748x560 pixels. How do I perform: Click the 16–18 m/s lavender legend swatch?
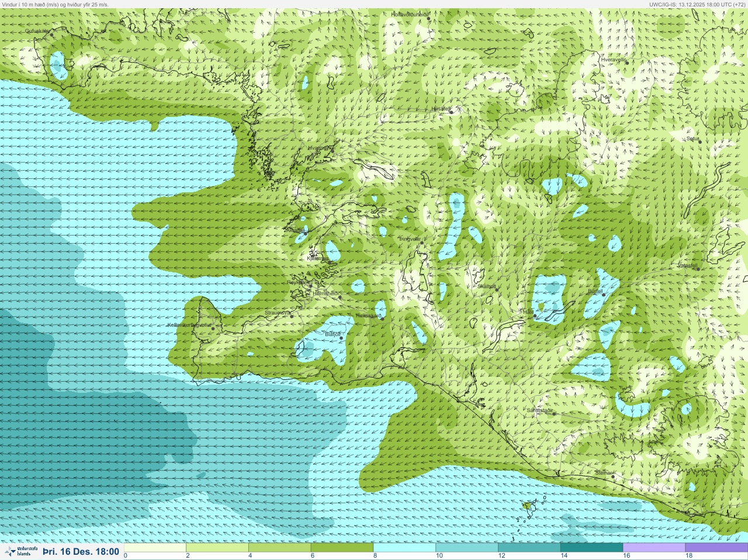tap(654, 548)
